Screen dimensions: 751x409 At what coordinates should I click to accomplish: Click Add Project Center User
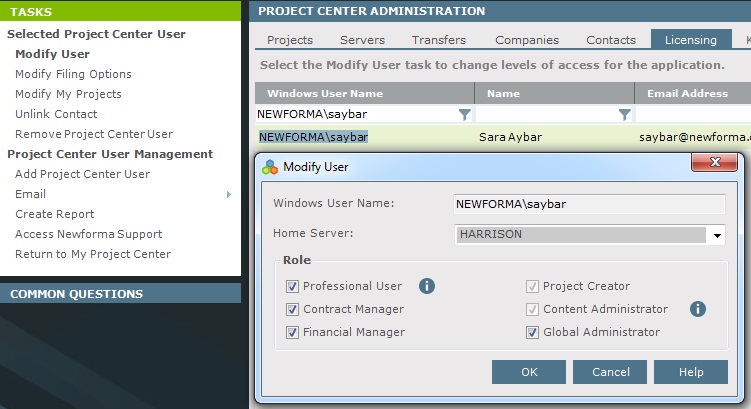point(82,174)
